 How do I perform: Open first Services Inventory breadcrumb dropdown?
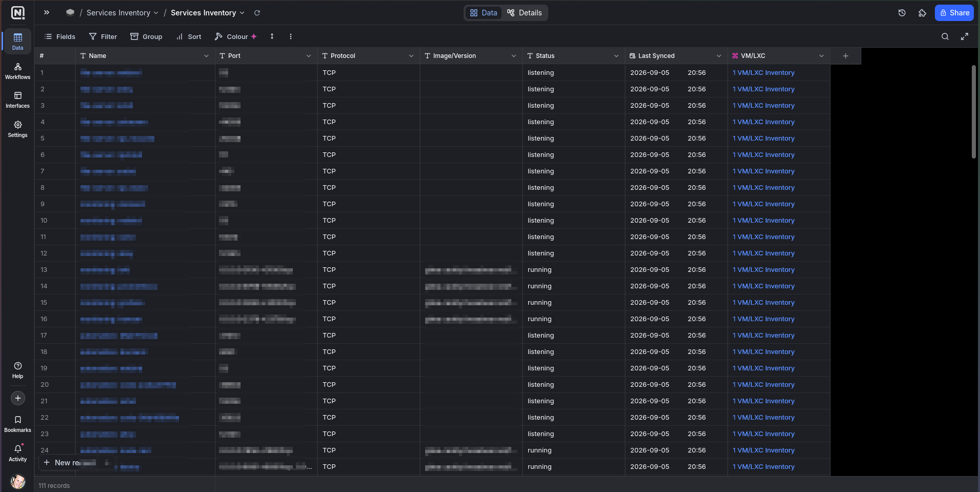122,13
